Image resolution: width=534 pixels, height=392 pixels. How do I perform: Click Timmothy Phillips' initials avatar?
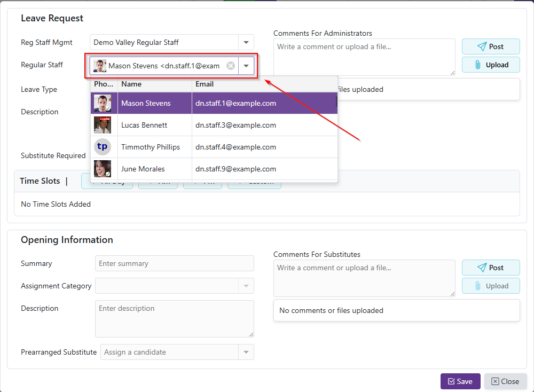103,147
